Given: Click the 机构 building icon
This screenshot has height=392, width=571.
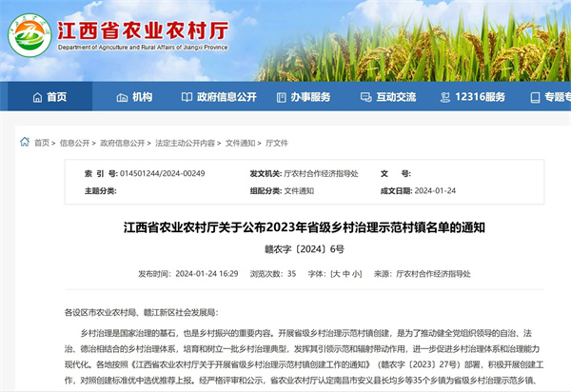Looking at the screenshot, I should pyautogui.click(x=122, y=97).
